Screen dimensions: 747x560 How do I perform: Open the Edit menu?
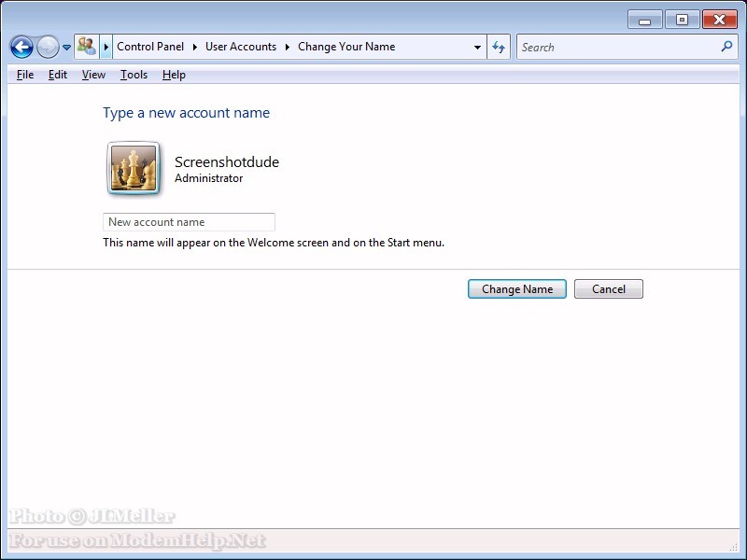(58, 75)
